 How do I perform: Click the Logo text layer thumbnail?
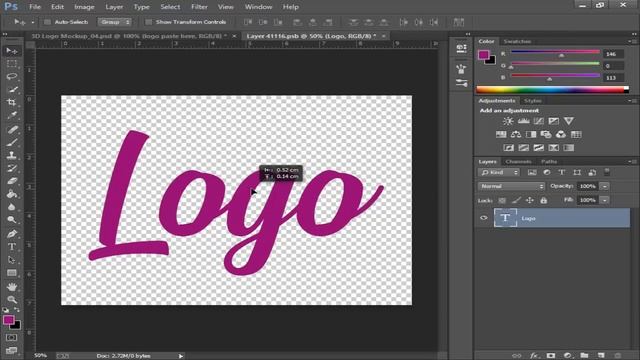tap(505, 218)
